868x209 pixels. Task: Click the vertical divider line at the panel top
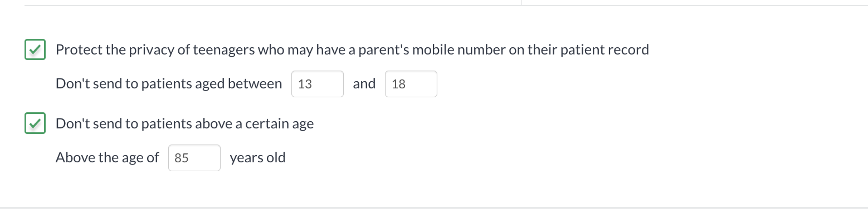521,2
